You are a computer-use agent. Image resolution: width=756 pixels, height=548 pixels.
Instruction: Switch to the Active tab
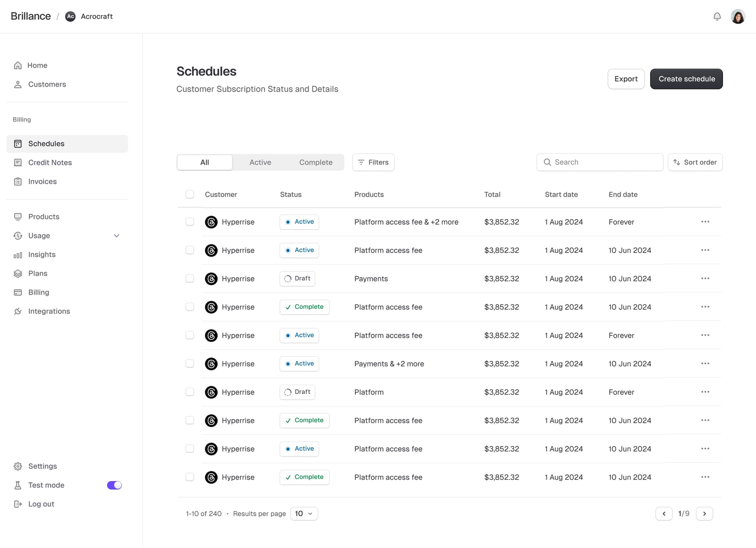coord(260,162)
